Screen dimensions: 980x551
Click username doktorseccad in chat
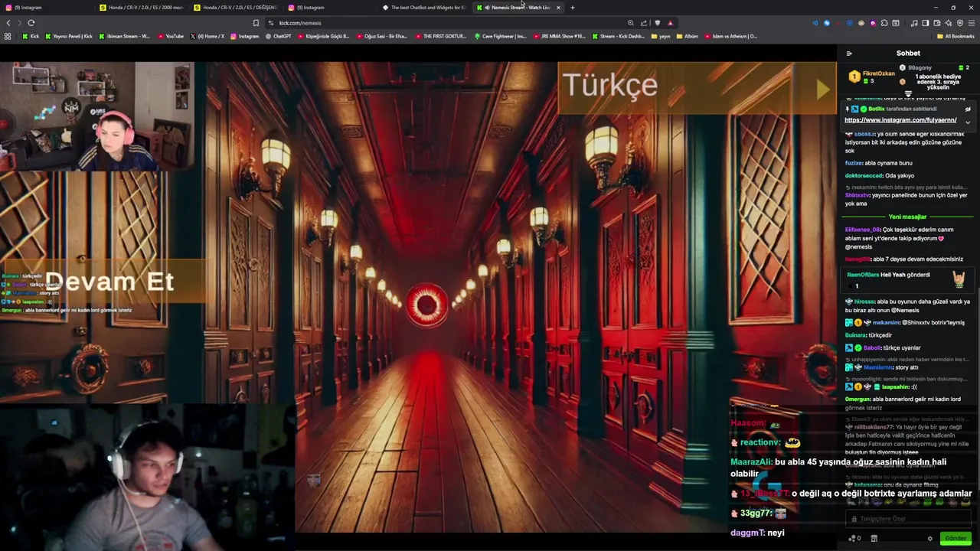(864, 175)
